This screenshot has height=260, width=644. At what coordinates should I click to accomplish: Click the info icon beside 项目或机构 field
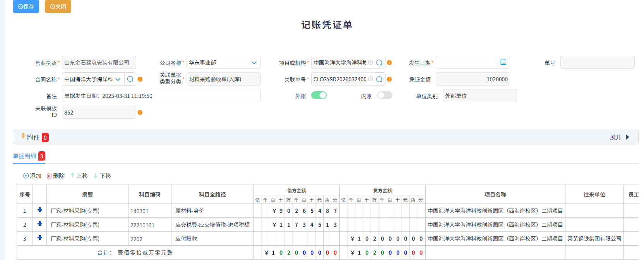(x=389, y=63)
